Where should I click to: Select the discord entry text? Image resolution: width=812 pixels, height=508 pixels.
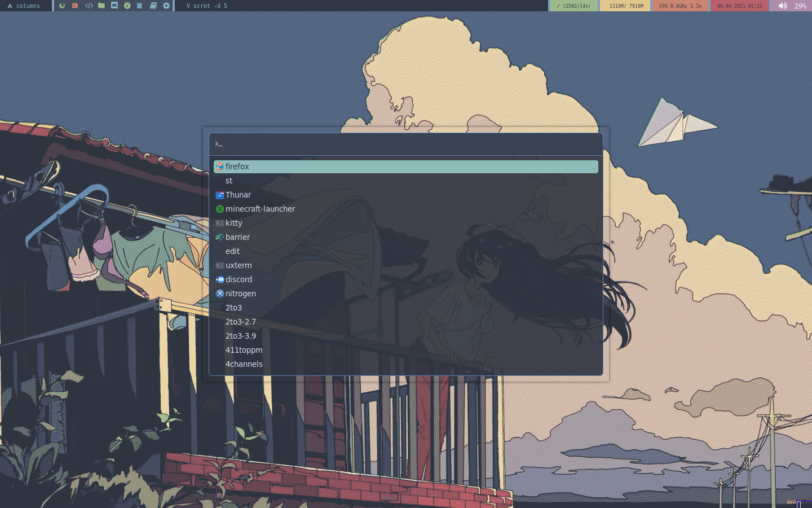point(239,279)
